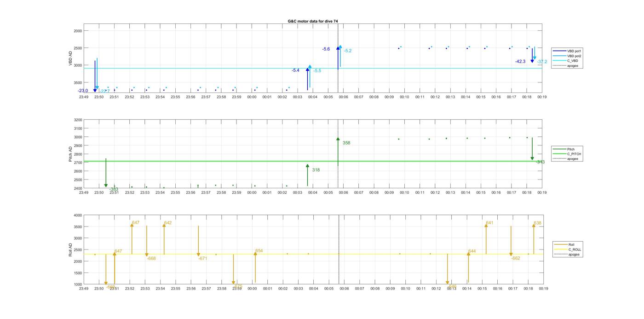Click the '641' roll data label

coord(489,223)
